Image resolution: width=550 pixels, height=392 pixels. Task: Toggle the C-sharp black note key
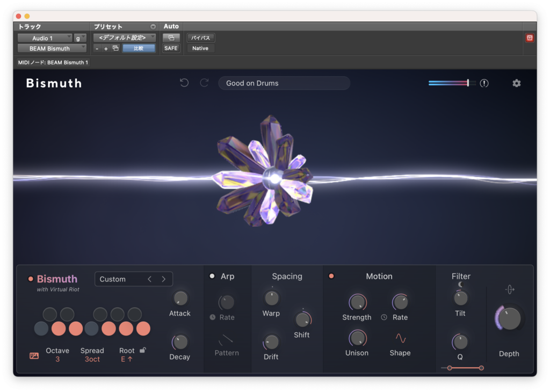(50, 314)
